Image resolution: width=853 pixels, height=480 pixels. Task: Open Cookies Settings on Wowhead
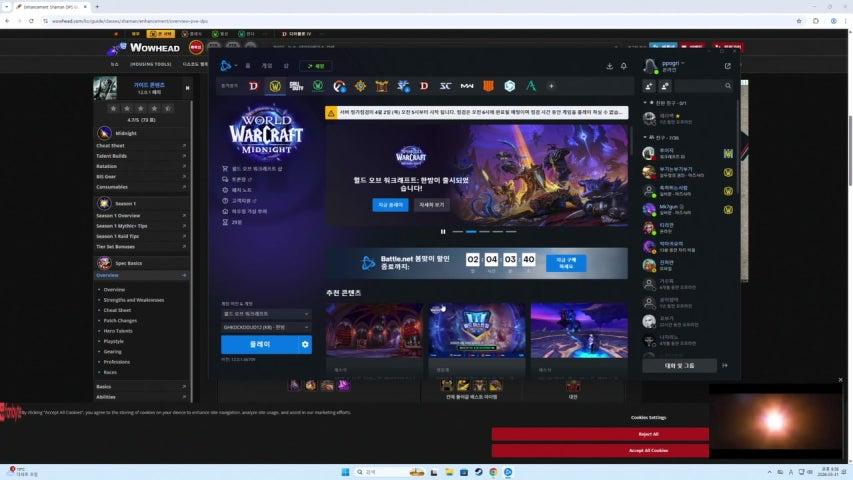(x=648, y=417)
